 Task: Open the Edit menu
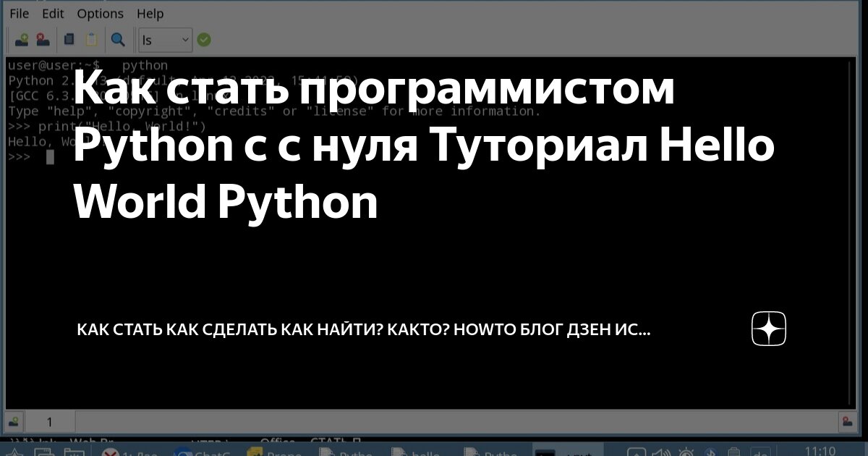click(53, 12)
